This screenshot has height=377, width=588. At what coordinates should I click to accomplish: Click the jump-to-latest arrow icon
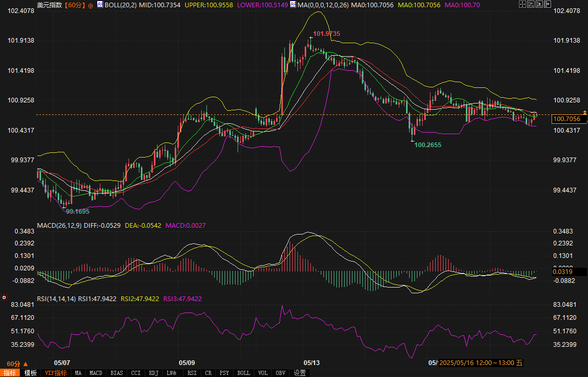[547, 5]
